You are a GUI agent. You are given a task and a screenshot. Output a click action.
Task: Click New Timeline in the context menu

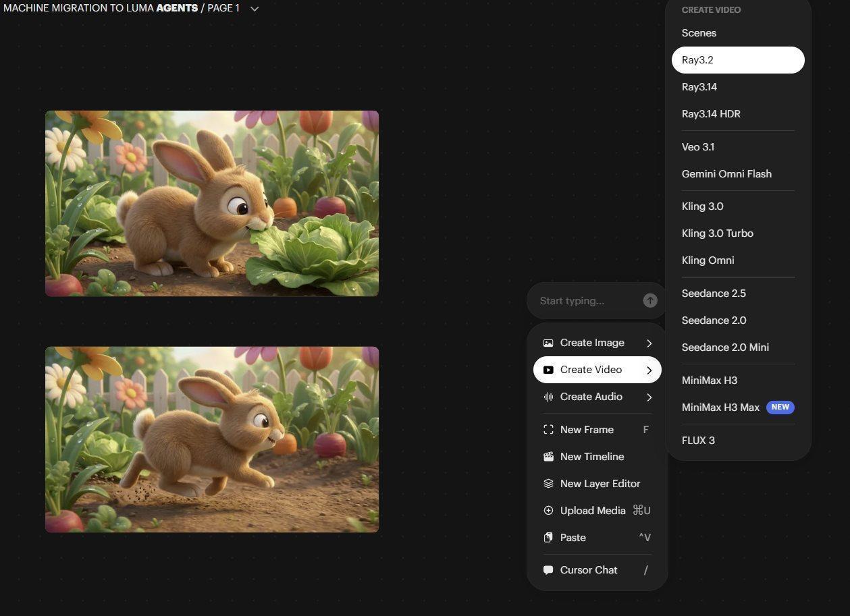tap(597, 457)
